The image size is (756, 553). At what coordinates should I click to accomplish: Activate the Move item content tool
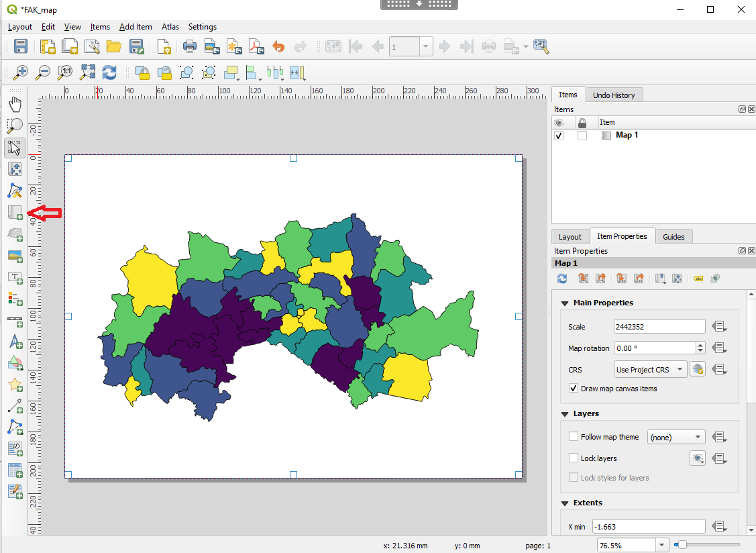(15, 169)
